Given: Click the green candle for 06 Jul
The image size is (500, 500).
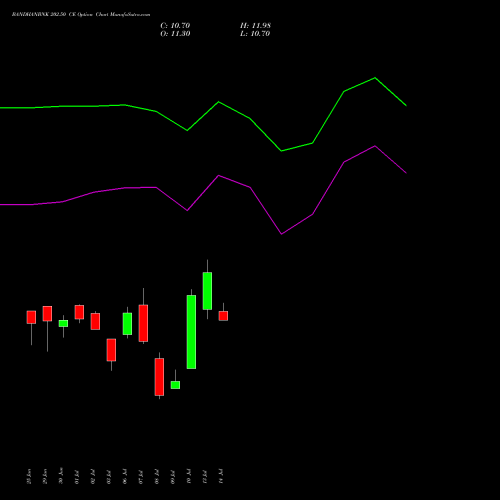Looking at the screenshot, I should 127,324.
